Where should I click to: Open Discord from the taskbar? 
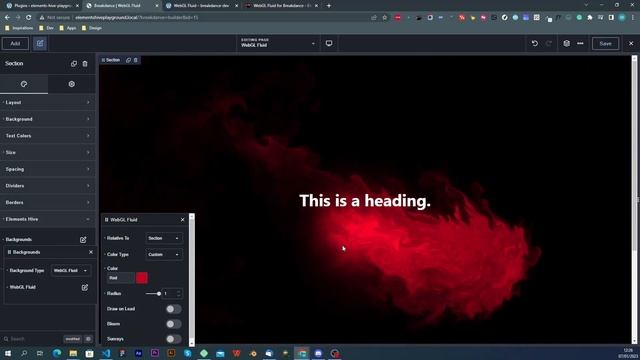click(318, 353)
